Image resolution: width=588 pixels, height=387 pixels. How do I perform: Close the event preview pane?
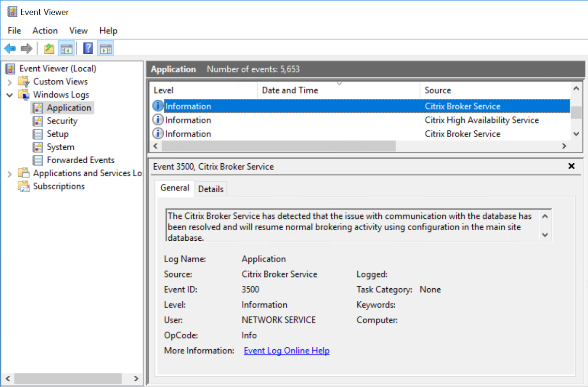click(x=572, y=166)
